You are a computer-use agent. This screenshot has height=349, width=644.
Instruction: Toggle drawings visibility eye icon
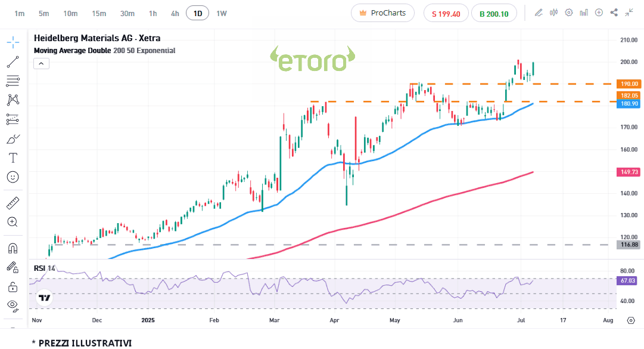pos(13,305)
